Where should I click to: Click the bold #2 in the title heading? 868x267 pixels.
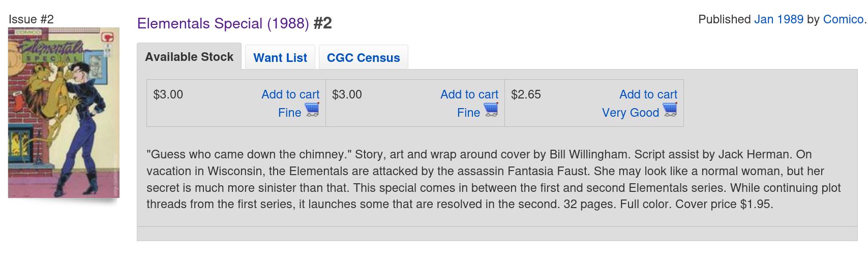[x=322, y=23]
